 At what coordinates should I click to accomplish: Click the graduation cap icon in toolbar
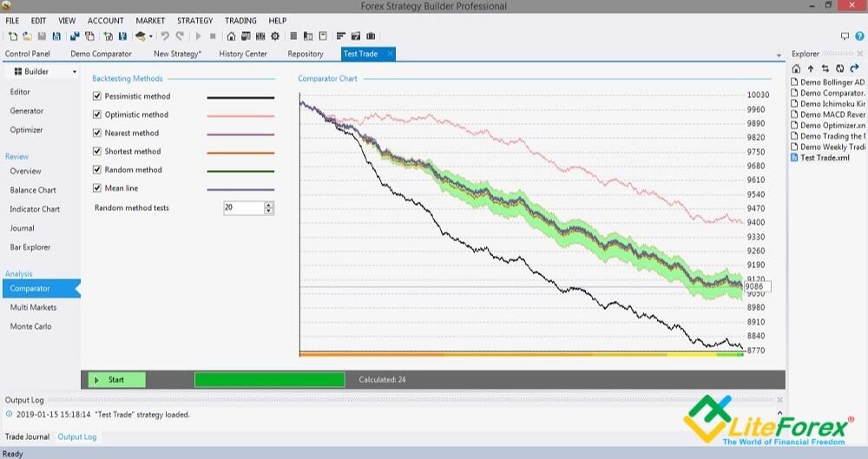point(141,36)
